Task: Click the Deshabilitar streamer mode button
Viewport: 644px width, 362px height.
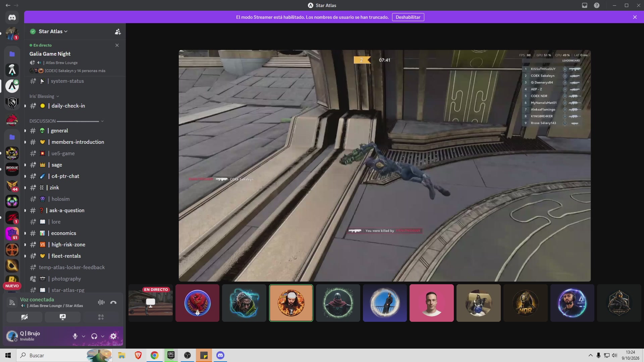Action: tap(408, 17)
